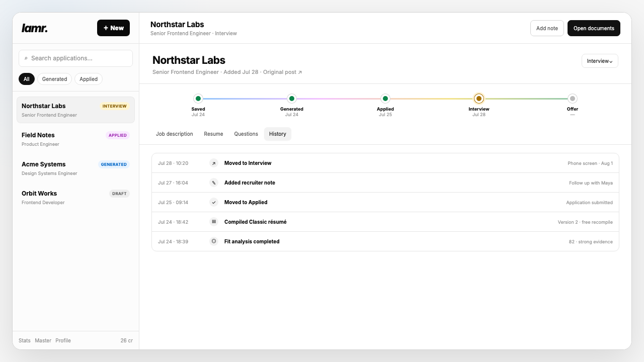Open Stats in the sidebar footer

25,340
